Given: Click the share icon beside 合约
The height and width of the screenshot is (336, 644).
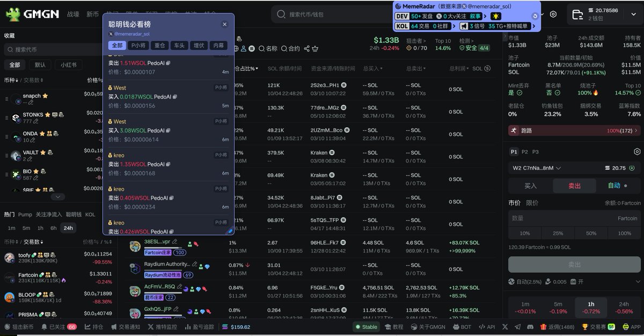Looking at the screenshot, I should [306, 48].
